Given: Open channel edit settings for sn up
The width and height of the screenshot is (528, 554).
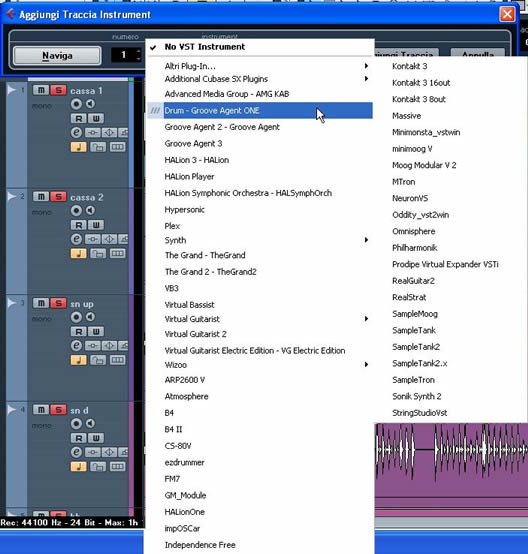Looking at the screenshot, I should pos(76,346).
